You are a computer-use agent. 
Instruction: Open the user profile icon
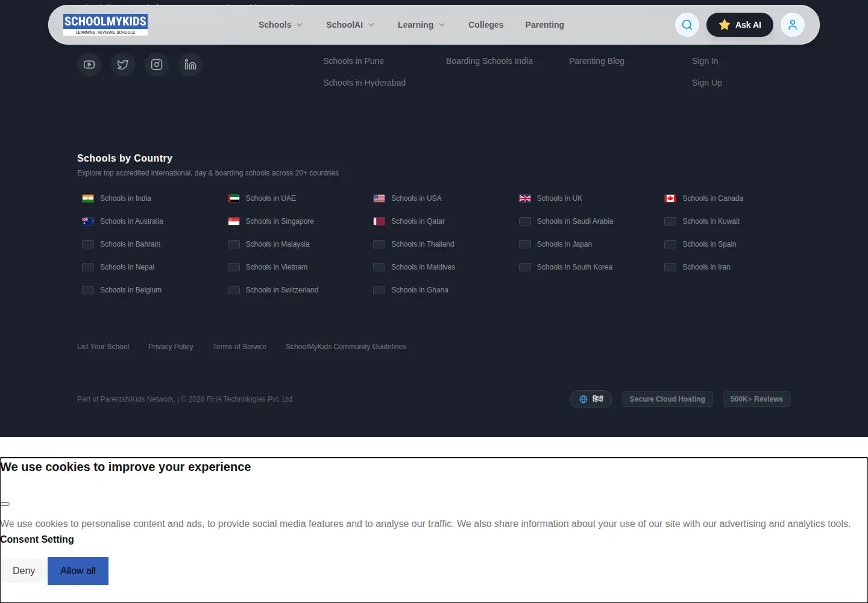[793, 25]
